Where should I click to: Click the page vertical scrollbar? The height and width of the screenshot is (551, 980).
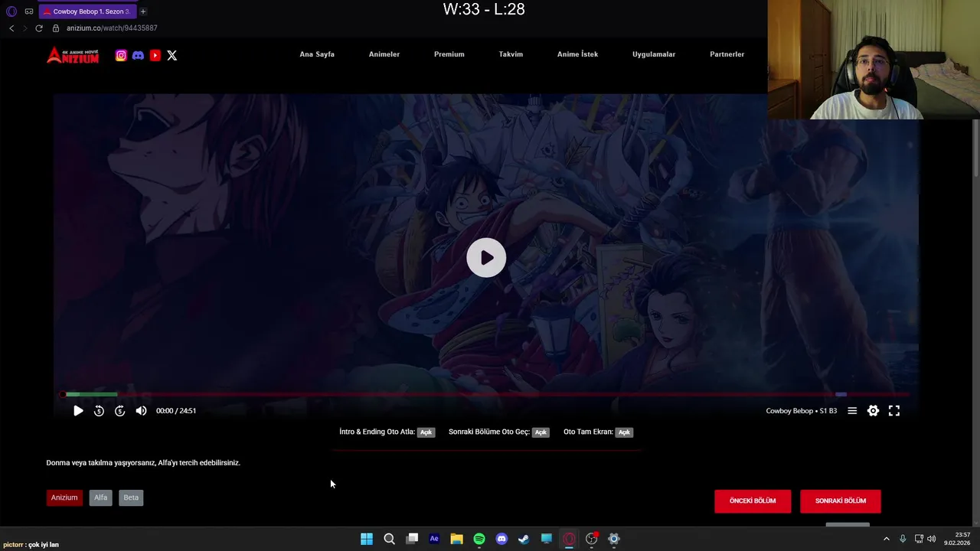coord(976,149)
